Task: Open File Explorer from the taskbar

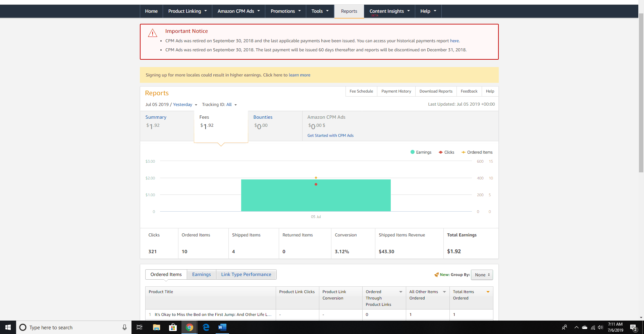Action: (x=156, y=327)
